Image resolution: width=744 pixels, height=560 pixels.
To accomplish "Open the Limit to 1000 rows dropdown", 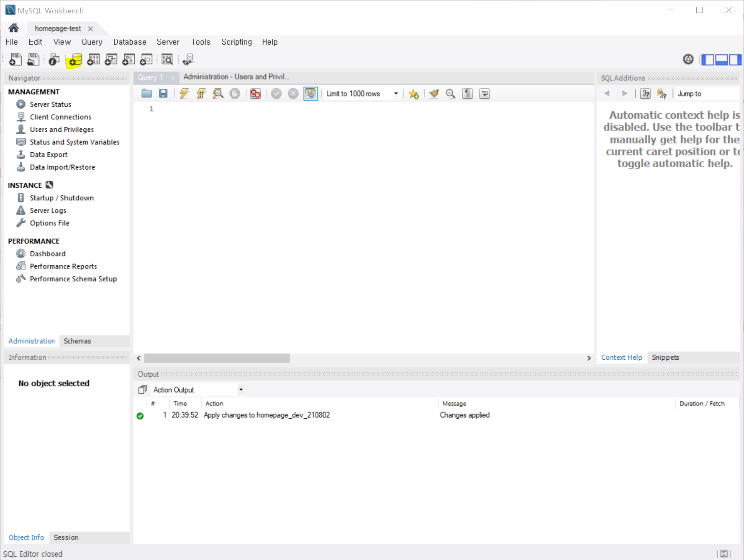I will coord(362,94).
